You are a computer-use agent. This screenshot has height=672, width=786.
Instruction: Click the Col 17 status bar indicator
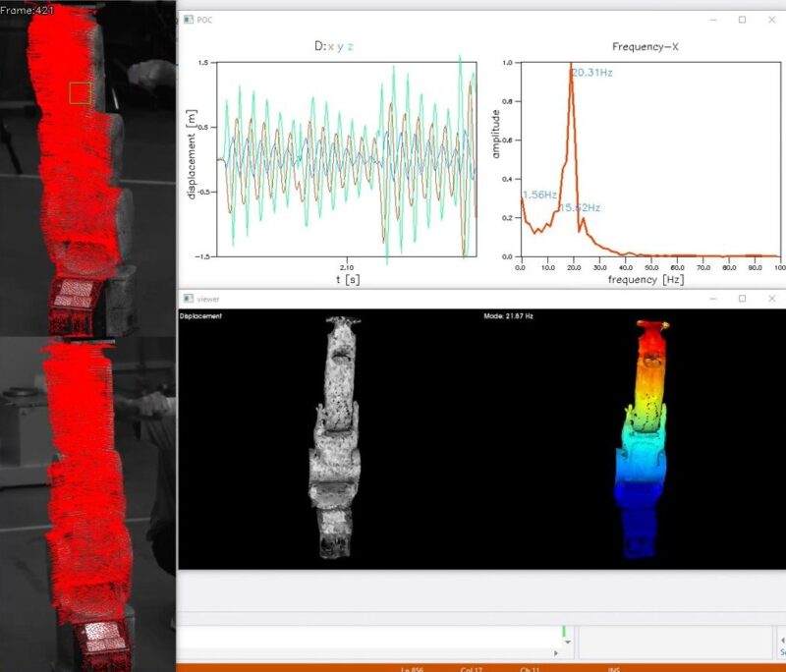click(x=474, y=668)
